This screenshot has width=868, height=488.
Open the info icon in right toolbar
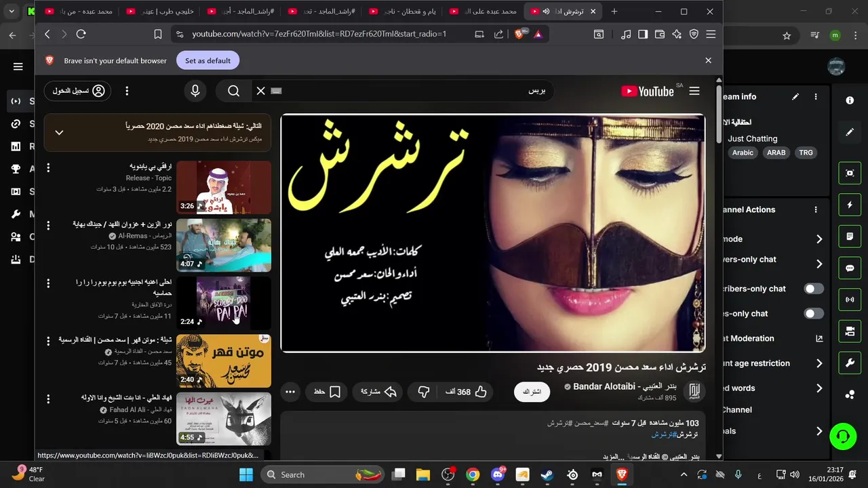[850, 100]
